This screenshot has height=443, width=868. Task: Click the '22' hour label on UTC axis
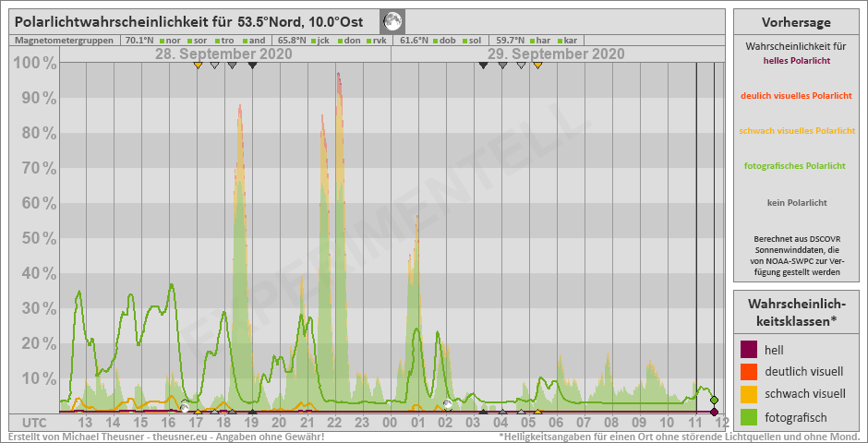(334, 423)
